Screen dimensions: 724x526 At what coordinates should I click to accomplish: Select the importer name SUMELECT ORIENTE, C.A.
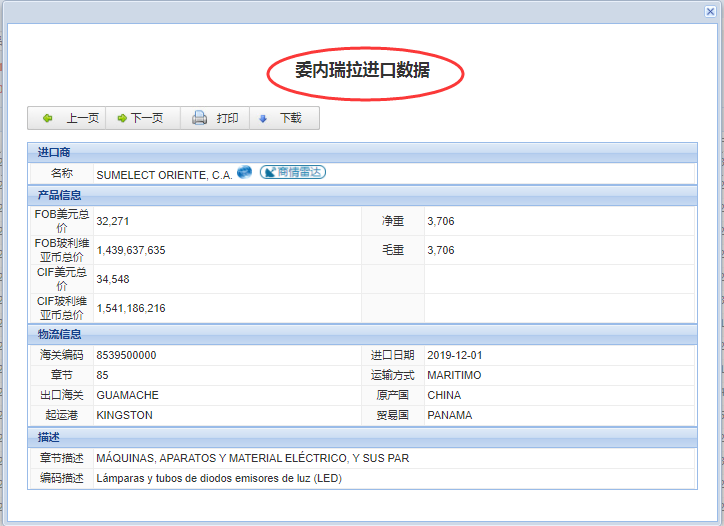click(164, 175)
